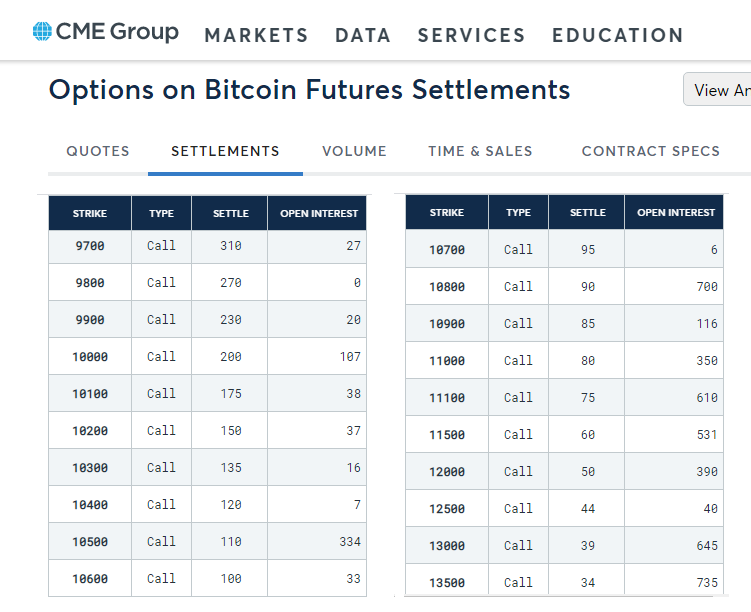Viewport: 751px width, 612px height.
Task: Open the MARKETS navigation menu
Action: pos(256,35)
